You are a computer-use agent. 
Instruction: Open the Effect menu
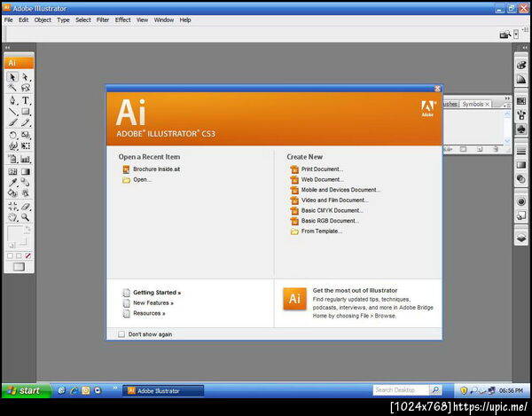pos(123,20)
